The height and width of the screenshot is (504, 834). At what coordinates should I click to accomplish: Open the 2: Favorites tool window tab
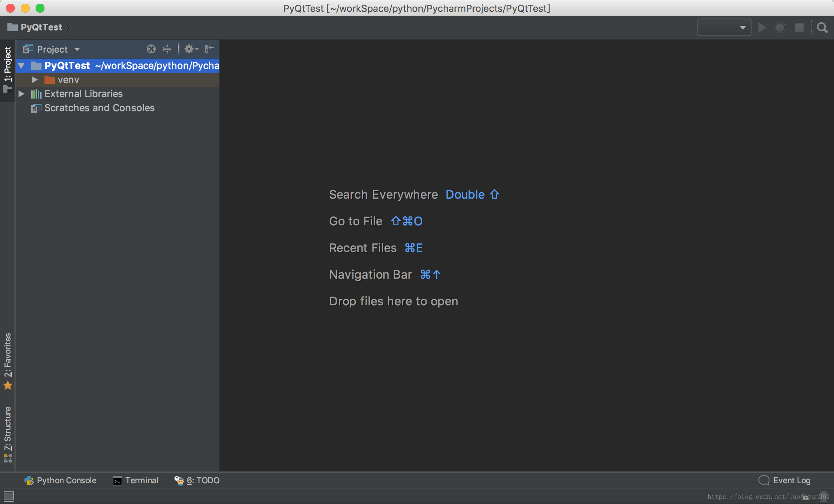pyautogui.click(x=7, y=361)
